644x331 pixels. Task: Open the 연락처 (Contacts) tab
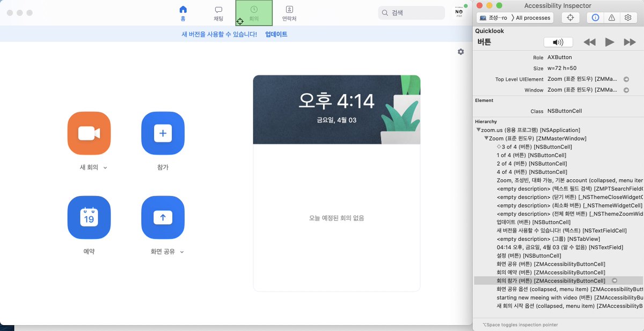pyautogui.click(x=289, y=13)
